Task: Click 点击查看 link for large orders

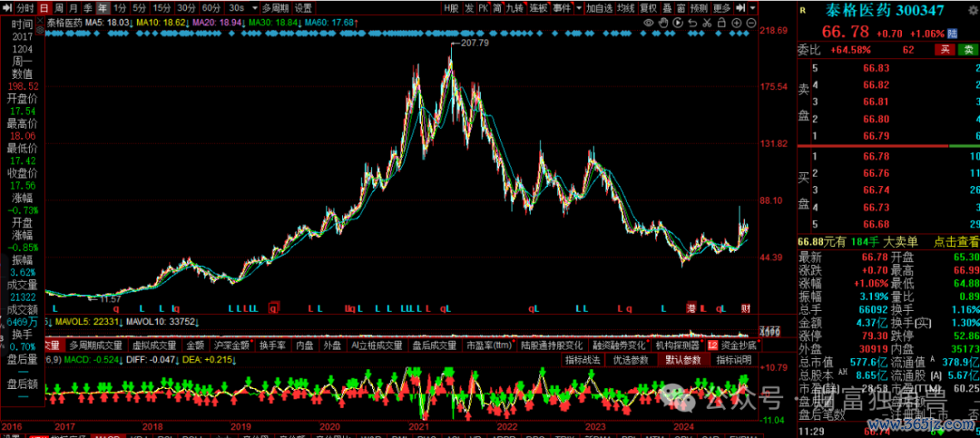Action: pyautogui.click(x=955, y=242)
